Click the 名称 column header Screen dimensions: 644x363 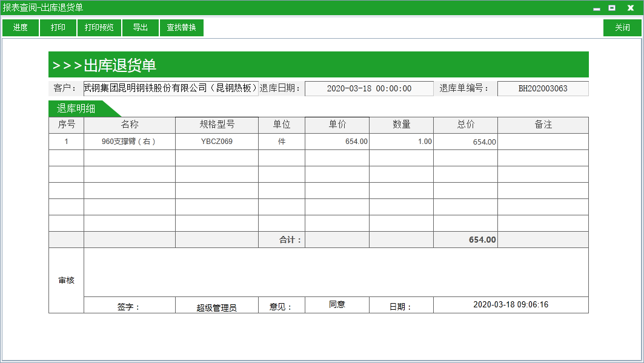[x=130, y=125]
